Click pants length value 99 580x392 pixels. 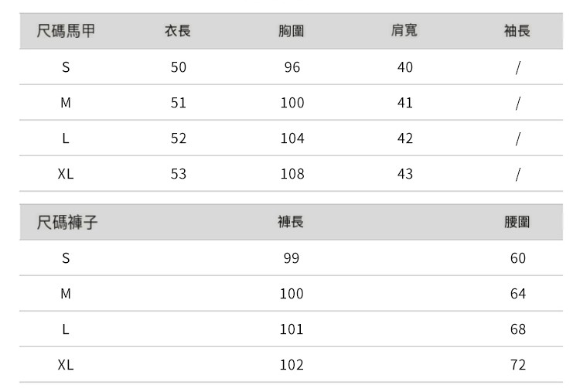(x=291, y=258)
